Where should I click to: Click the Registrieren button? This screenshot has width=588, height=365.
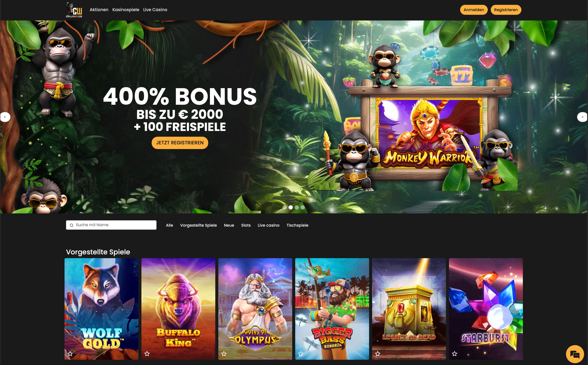click(x=506, y=10)
